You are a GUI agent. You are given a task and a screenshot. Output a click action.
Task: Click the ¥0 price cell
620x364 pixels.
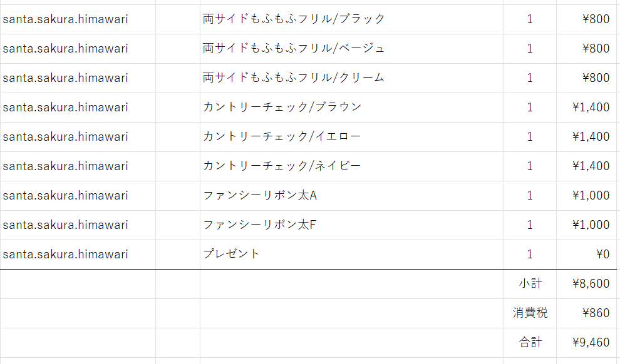tap(602, 254)
